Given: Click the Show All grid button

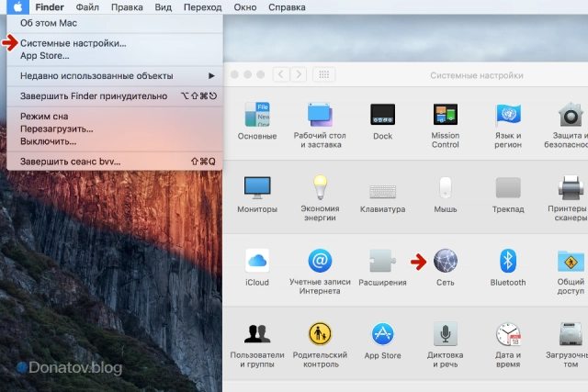Looking at the screenshot, I should 324,74.
